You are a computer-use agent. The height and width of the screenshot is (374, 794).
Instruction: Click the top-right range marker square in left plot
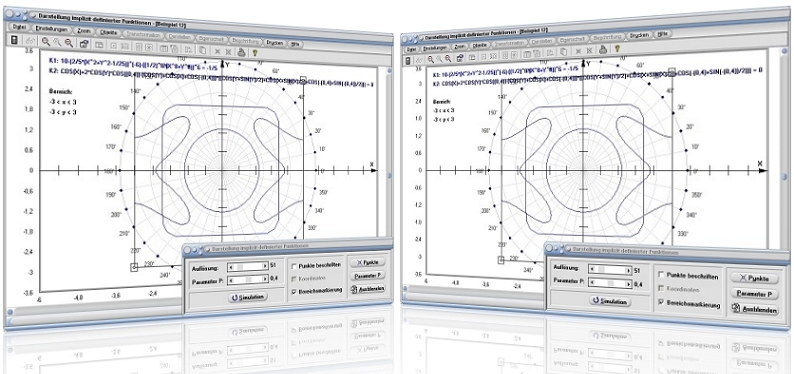pos(303,79)
